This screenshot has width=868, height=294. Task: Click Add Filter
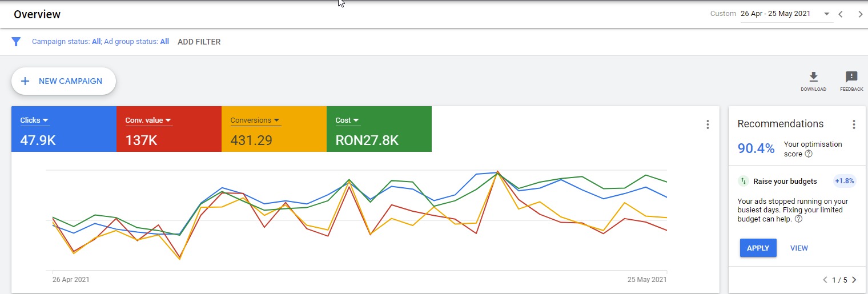199,42
